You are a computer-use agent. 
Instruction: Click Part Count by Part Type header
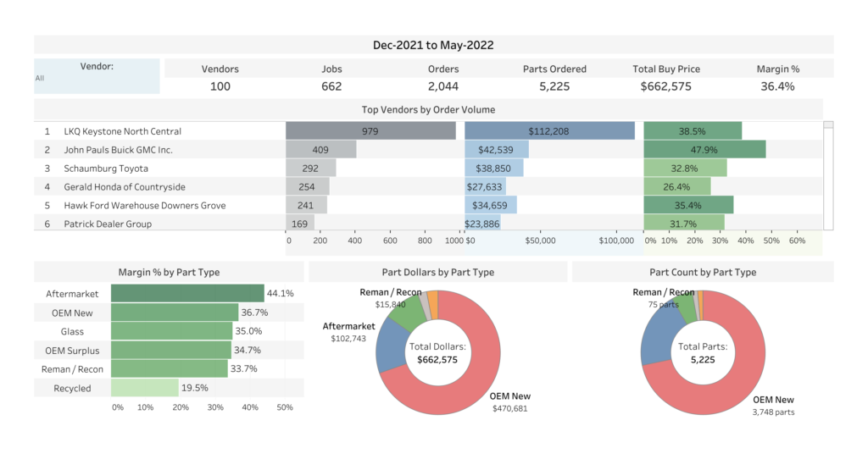pos(703,272)
